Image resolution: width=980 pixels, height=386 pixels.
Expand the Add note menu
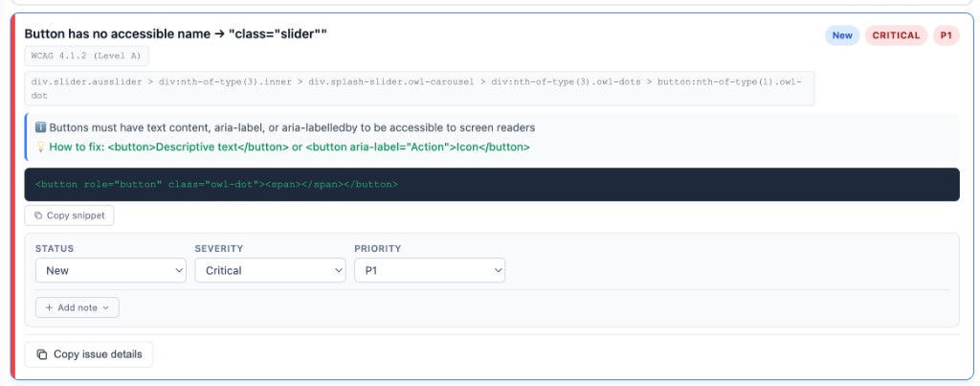coord(77,307)
